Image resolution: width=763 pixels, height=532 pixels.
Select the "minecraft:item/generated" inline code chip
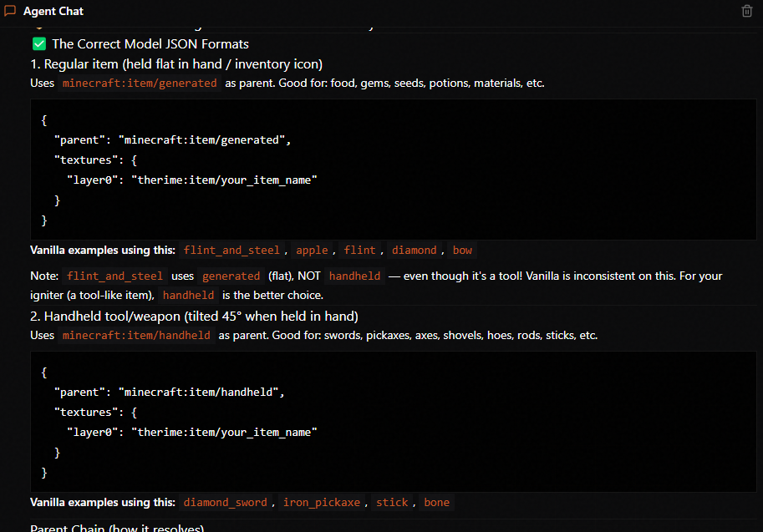[140, 83]
